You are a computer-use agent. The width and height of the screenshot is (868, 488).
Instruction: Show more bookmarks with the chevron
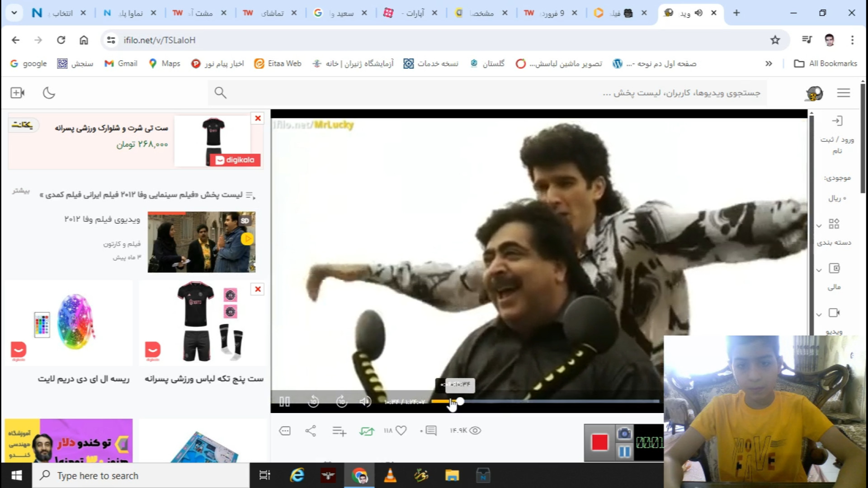pyautogui.click(x=769, y=64)
